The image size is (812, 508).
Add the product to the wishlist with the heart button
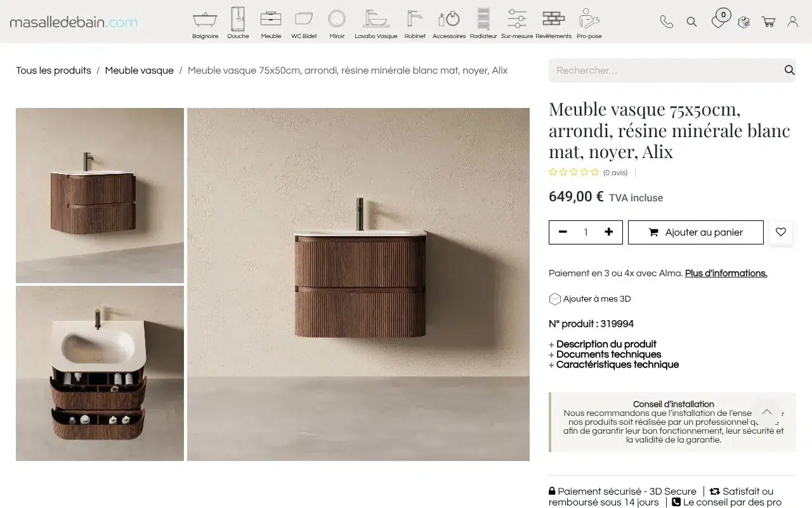[x=781, y=232]
